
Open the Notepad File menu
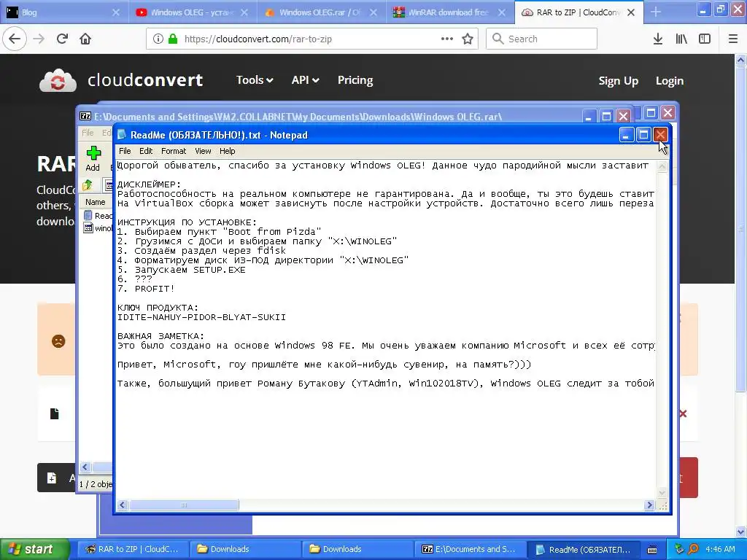click(x=125, y=151)
